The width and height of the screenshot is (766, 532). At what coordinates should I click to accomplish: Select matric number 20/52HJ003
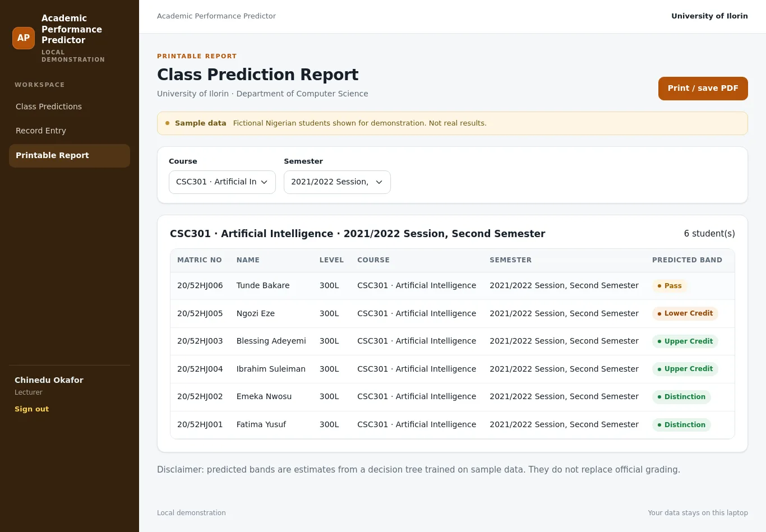point(200,341)
